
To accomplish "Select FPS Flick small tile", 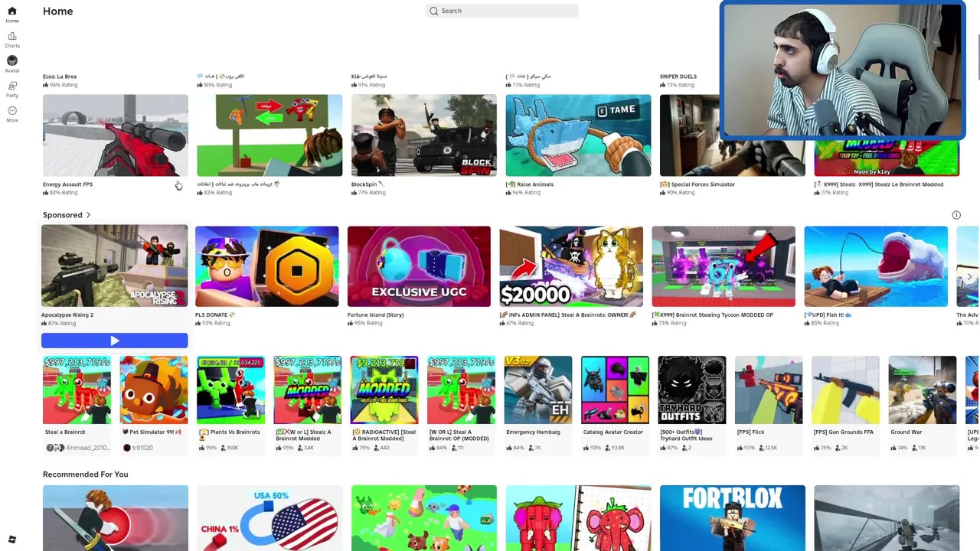I will [769, 390].
